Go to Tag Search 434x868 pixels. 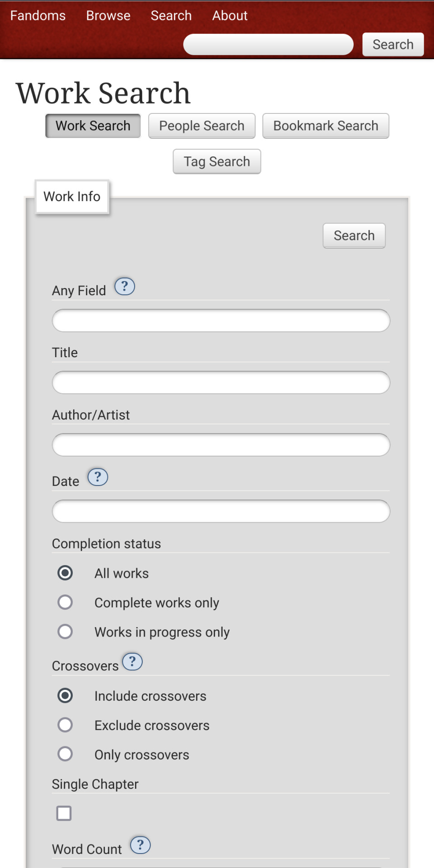217,161
